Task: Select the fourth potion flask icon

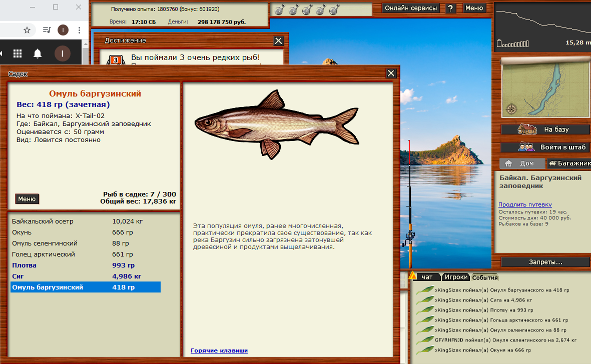Action: (x=320, y=9)
